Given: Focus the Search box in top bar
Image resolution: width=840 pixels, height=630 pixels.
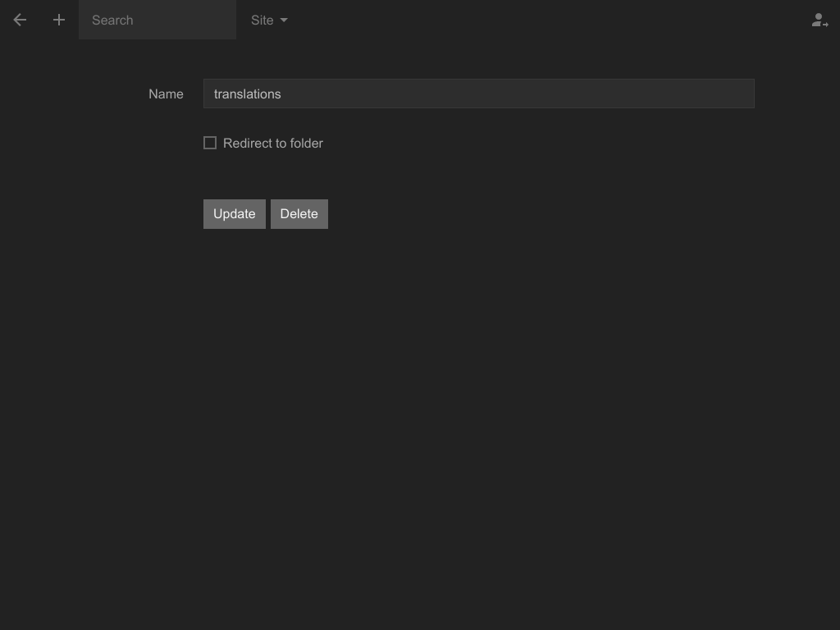Looking at the screenshot, I should coord(157,20).
